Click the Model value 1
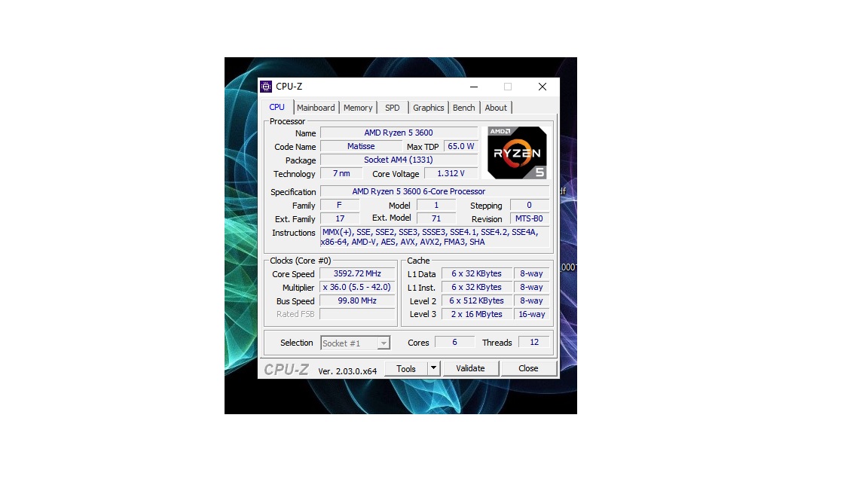The image size is (868, 488). (436, 206)
